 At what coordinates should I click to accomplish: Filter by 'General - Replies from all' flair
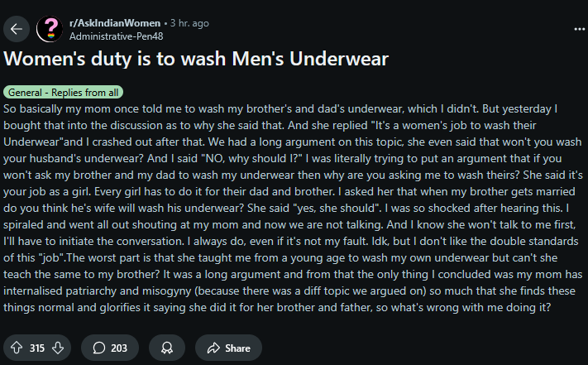63,92
